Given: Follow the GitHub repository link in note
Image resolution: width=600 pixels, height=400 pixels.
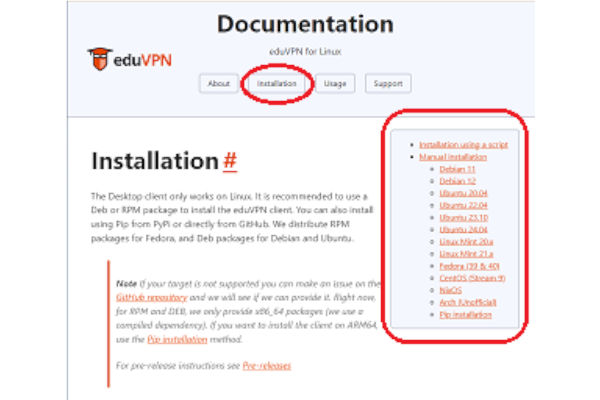Looking at the screenshot, I should (148, 297).
